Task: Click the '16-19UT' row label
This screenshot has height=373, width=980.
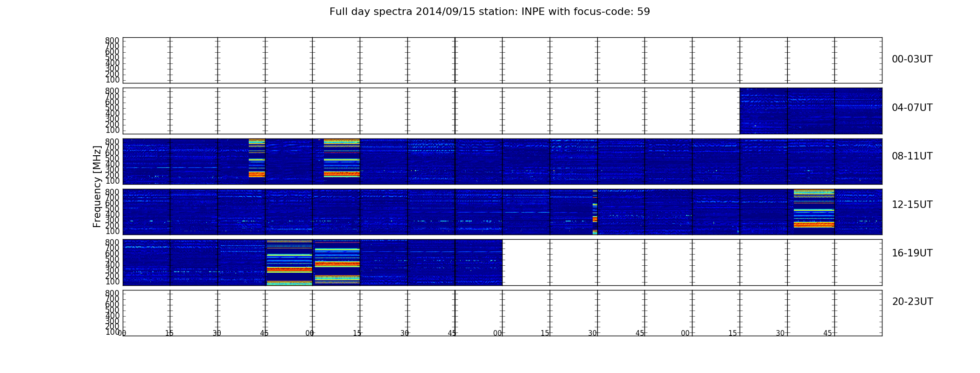Action: click(912, 253)
